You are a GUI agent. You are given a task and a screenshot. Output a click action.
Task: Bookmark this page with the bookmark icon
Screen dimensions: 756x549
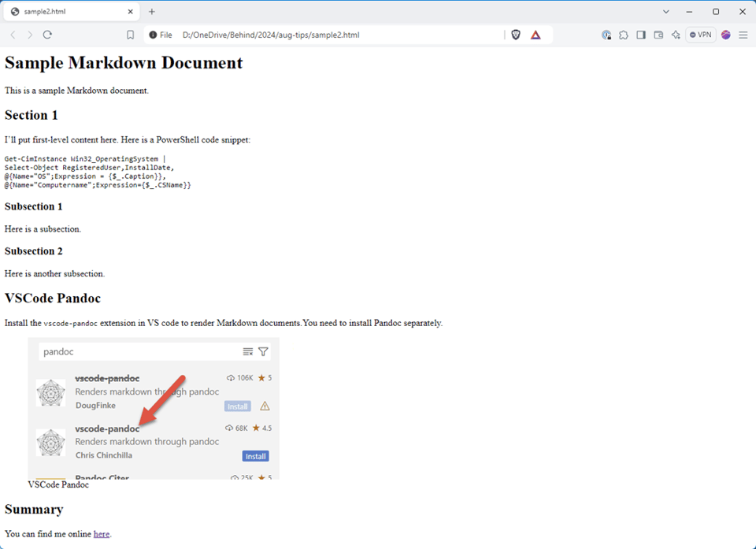coord(131,35)
